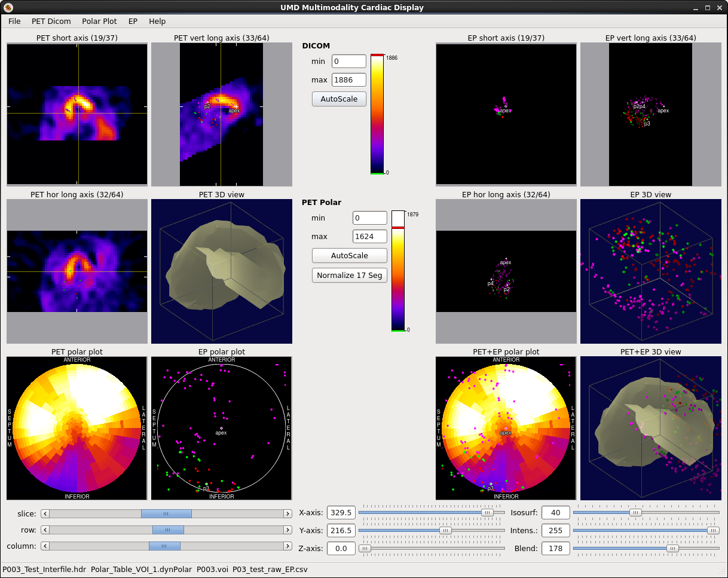Click the Blend slider handle
Viewport: 728px width, 578px height.
coord(672,548)
